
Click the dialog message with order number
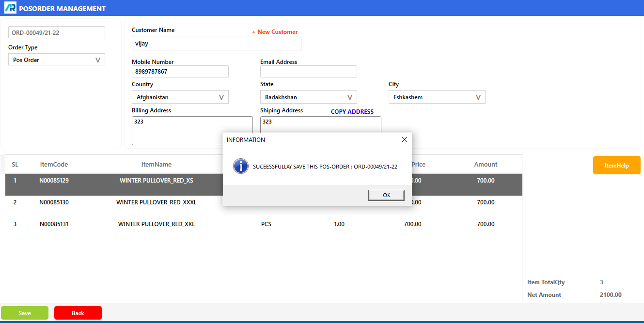click(325, 167)
